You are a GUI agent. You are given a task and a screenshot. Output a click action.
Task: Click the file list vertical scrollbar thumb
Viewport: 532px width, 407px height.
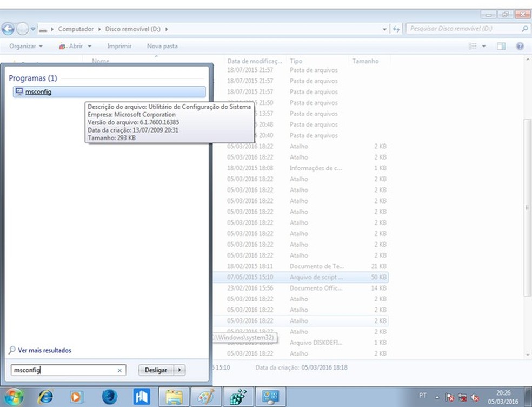pos(528,207)
